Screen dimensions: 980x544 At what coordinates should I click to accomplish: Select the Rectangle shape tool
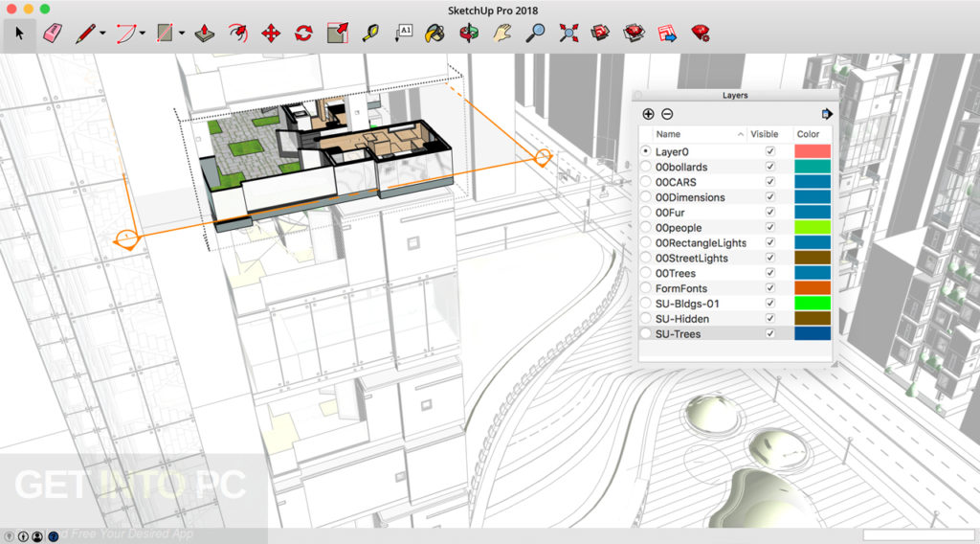[165, 34]
